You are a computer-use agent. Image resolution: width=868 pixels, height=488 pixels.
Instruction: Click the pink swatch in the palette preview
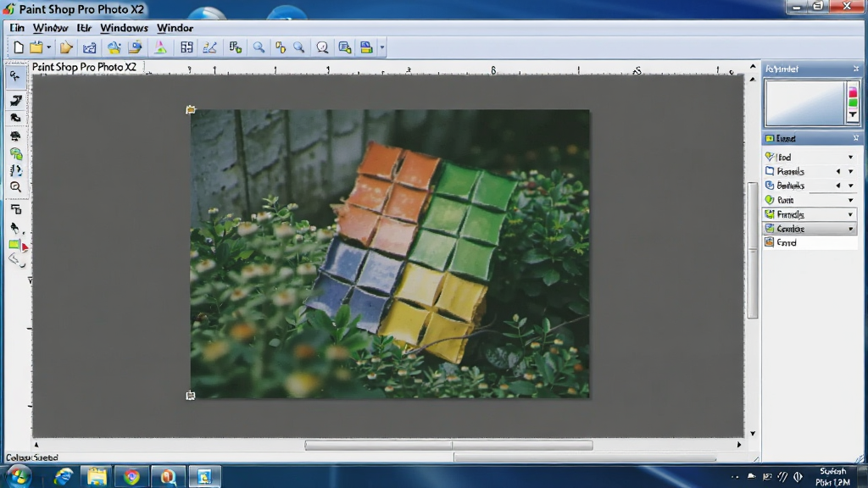pos(853,93)
